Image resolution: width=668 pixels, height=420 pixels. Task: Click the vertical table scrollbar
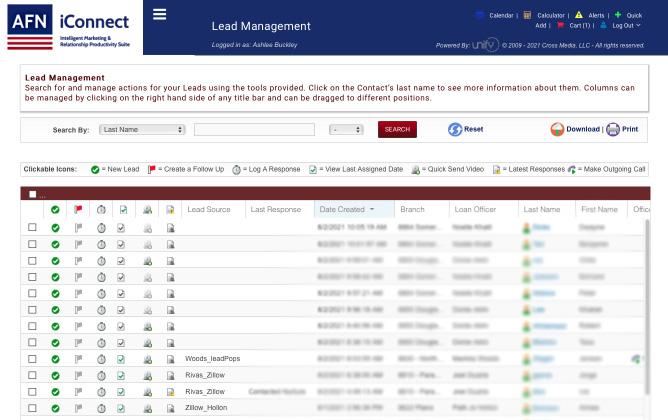tap(648, 307)
